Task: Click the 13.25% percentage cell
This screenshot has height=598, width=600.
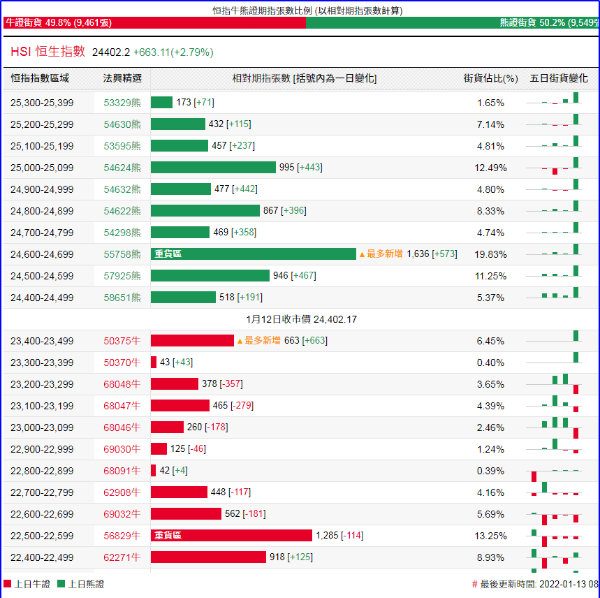Action: 491,536
